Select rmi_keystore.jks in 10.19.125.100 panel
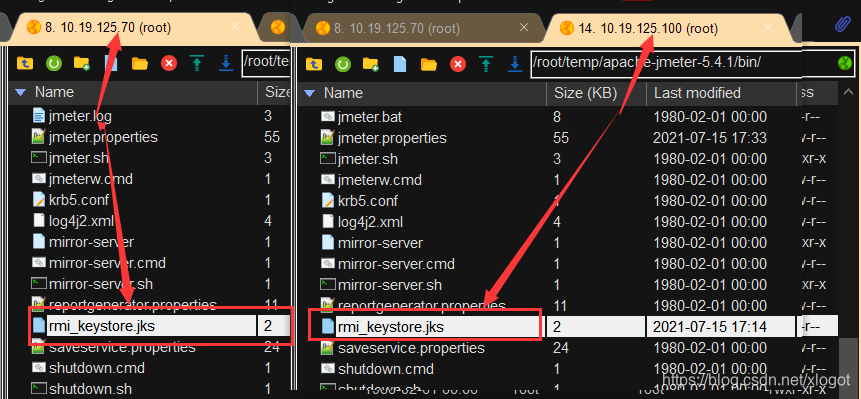861x399 pixels. pos(390,327)
